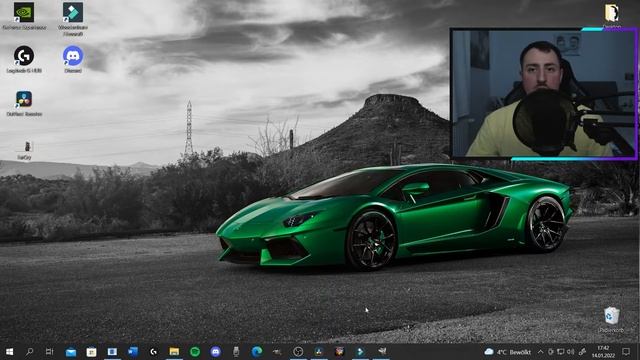This screenshot has height=360, width=640.
Task: Select the Discord desktop shortcut
Action: coord(73,59)
